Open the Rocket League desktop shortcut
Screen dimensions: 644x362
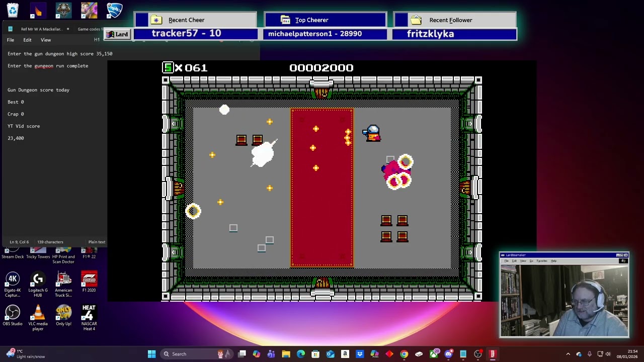pyautogui.click(x=114, y=10)
